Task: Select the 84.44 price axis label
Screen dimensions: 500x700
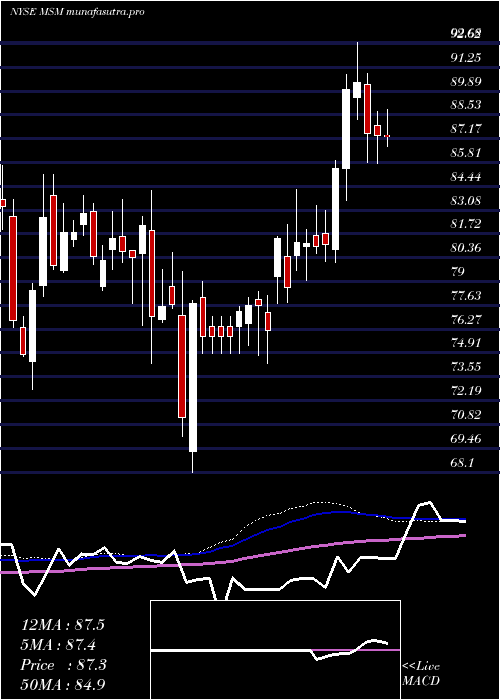Action: click(x=466, y=177)
